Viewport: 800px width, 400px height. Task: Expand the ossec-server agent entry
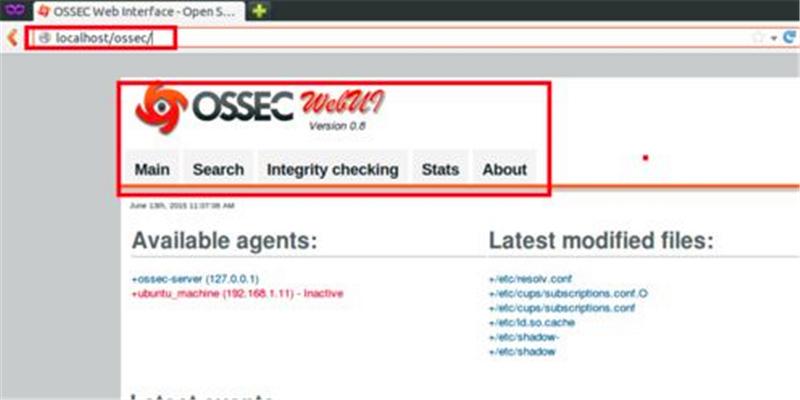coord(195,279)
